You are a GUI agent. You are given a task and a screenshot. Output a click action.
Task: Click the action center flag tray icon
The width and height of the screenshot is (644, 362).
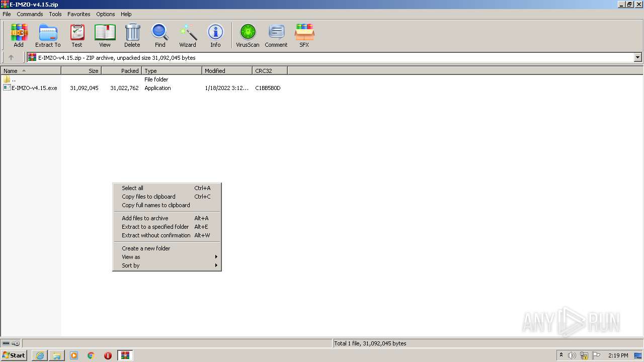point(596,355)
